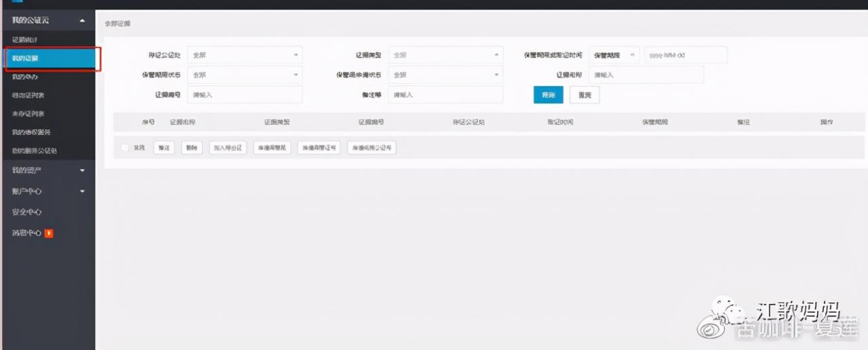The width and height of the screenshot is (868, 350).
Task: Expand the 账户中心 sidebar section
Action: (x=47, y=191)
